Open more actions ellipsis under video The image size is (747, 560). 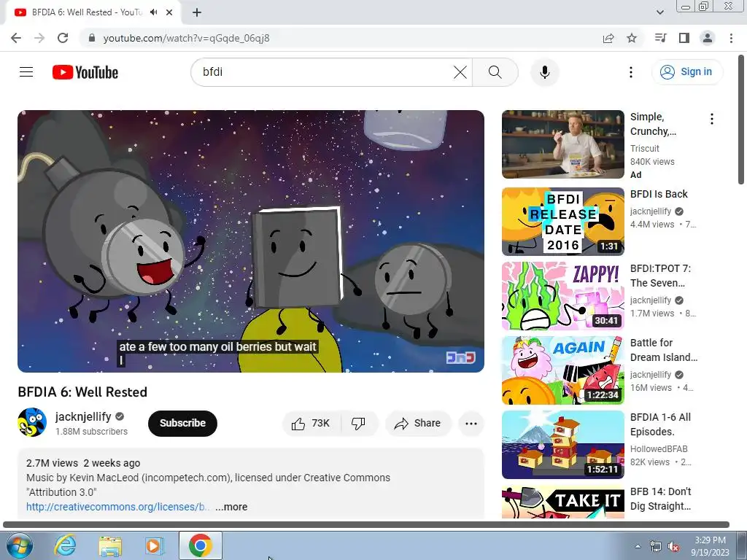click(x=471, y=424)
